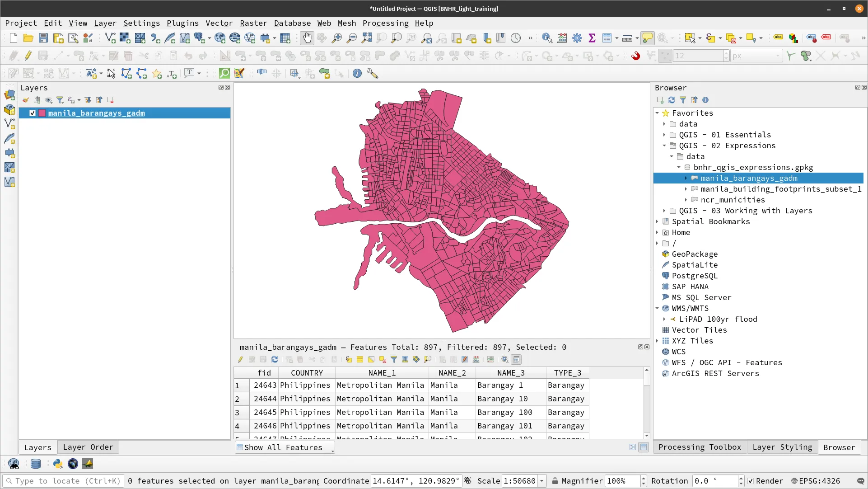The height and width of the screenshot is (489, 868).
Task: Collapse the bnhr_qgis_expressions.gpkg item
Action: click(x=679, y=167)
